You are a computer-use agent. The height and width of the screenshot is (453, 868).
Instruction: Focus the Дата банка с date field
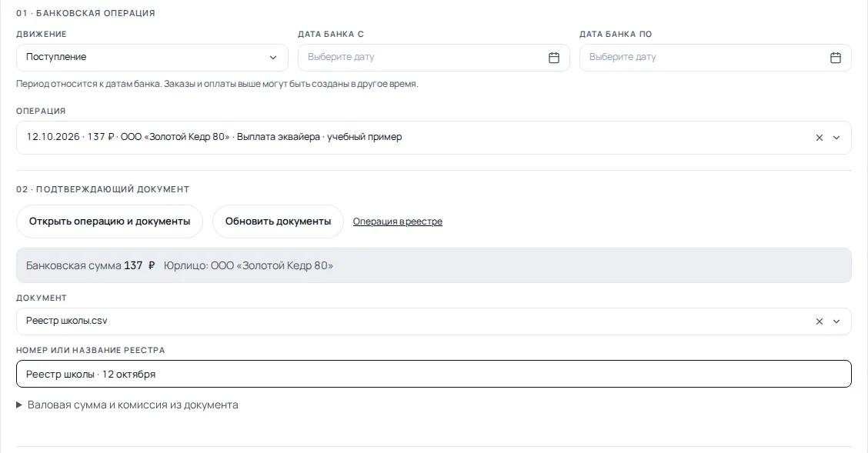(x=433, y=58)
